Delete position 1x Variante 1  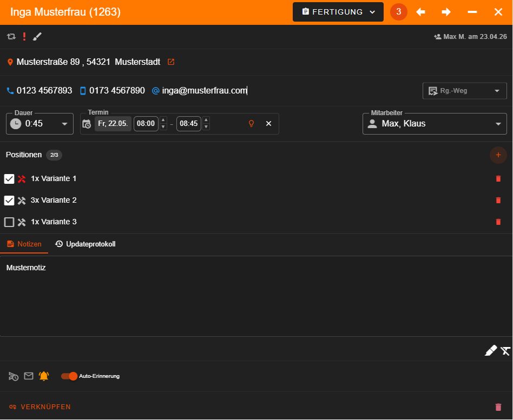(x=498, y=178)
